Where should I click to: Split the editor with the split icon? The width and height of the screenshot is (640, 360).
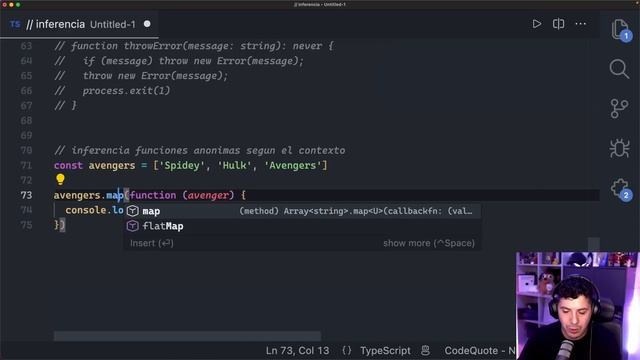pos(558,24)
